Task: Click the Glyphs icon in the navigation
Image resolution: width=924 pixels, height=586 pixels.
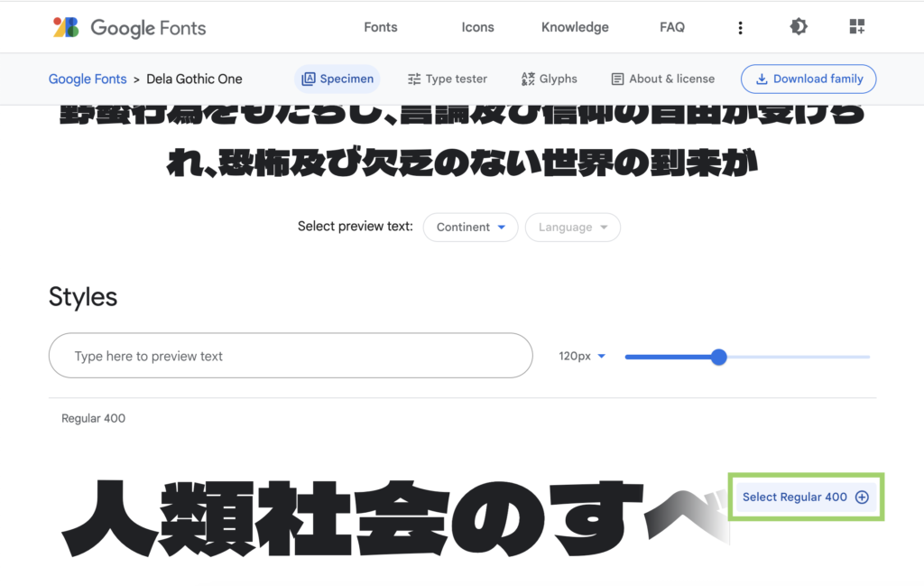Action: click(528, 79)
